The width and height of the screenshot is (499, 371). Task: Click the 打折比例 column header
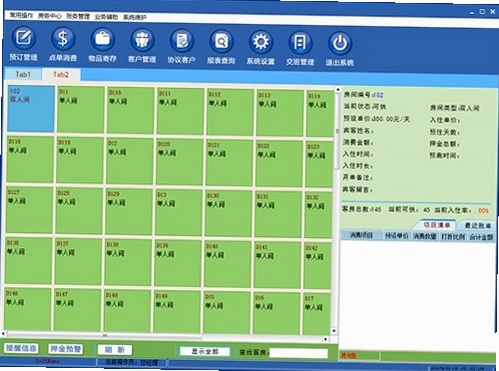coord(453,237)
